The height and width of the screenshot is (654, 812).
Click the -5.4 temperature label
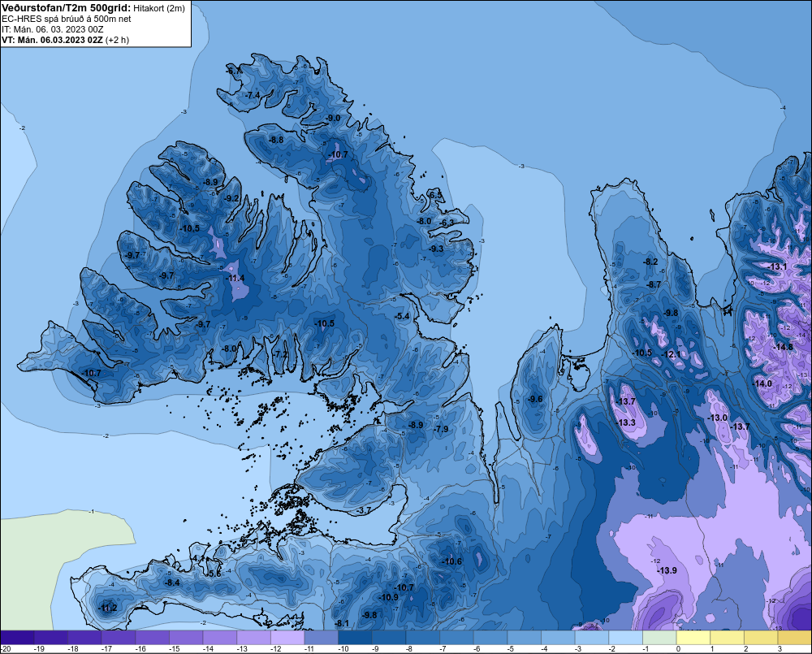click(x=402, y=316)
